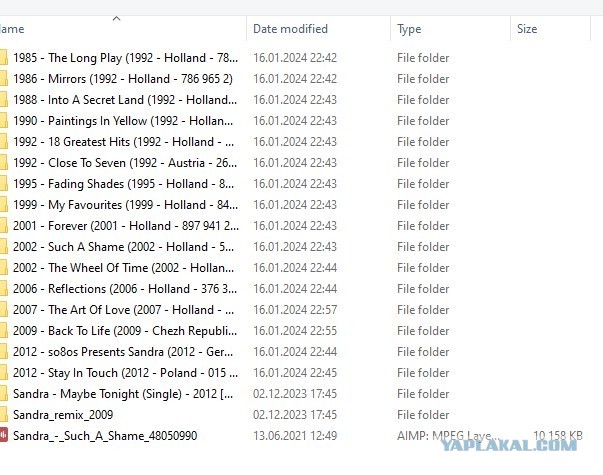Select the 2006 - Reflections folder
Screen dimensions: 603x475
[x=125, y=289]
